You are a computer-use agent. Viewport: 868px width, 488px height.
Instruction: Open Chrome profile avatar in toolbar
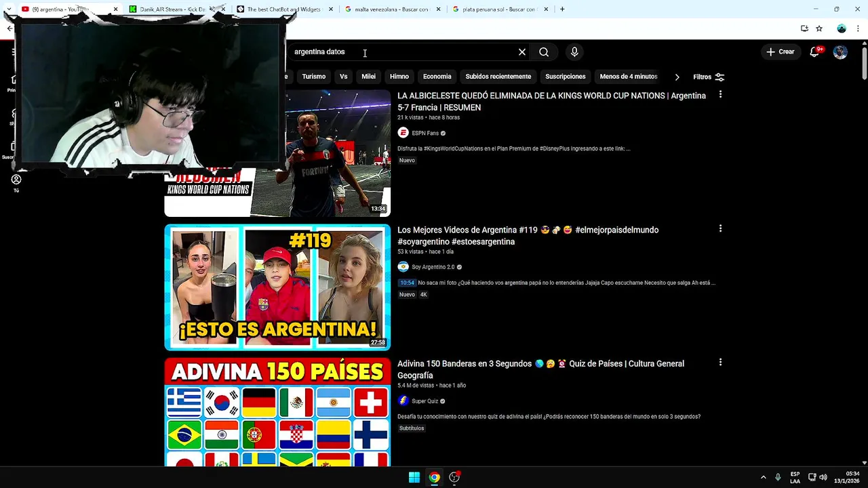(x=842, y=28)
